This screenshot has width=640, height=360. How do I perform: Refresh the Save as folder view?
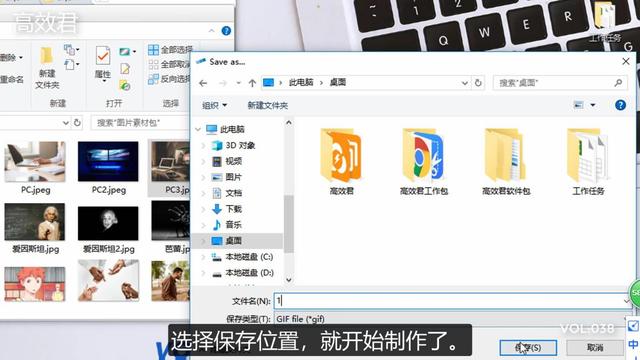click(478, 83)
